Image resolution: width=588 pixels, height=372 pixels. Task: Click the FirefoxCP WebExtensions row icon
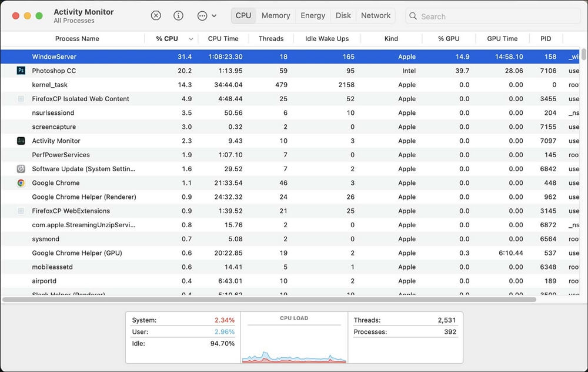[x=21, y=211]
